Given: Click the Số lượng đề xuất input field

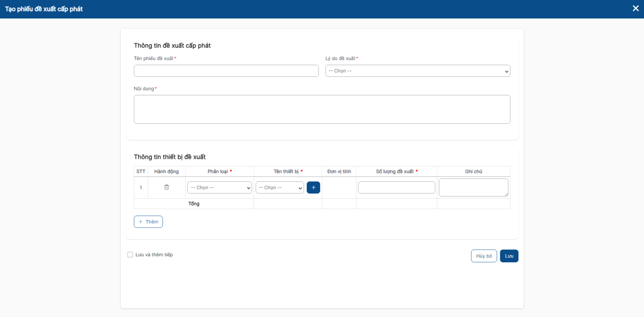Looking at the screenshot, I should (396, 187).
